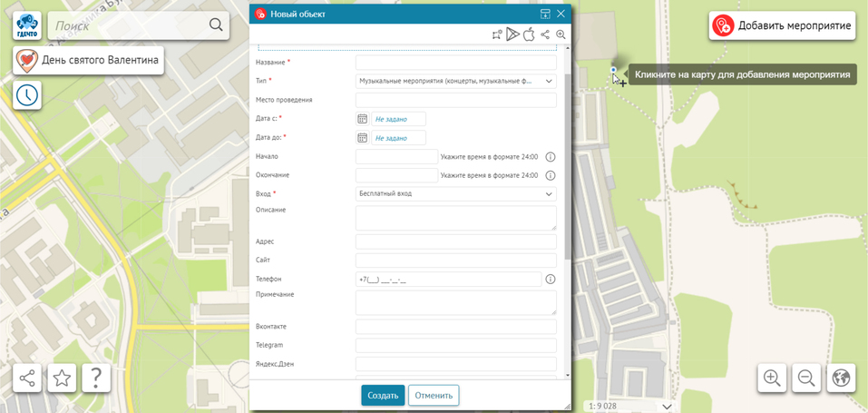Screen dimensions: 868x413
Task: Click the Добавить мероприятие button
Action: pyautogui.click(x=782, y=25)
